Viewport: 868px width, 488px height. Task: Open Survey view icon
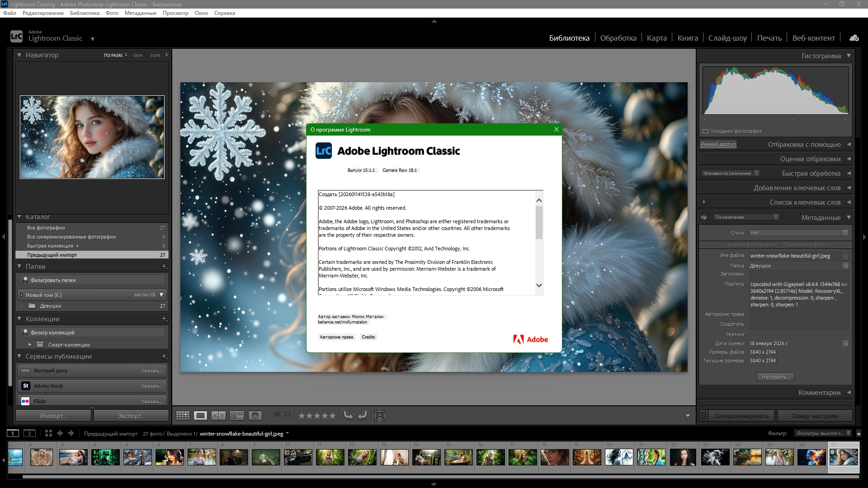[237, 416]
